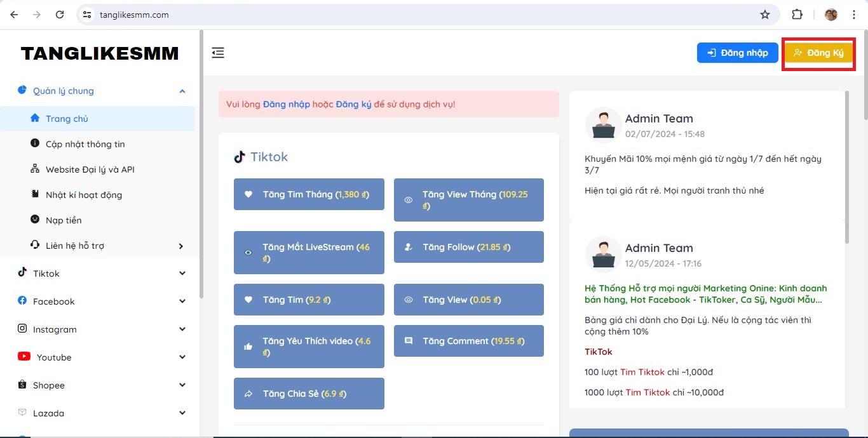
Task: View site information icon in address bar
Action: pyautogui.click(x=88, y=15)
